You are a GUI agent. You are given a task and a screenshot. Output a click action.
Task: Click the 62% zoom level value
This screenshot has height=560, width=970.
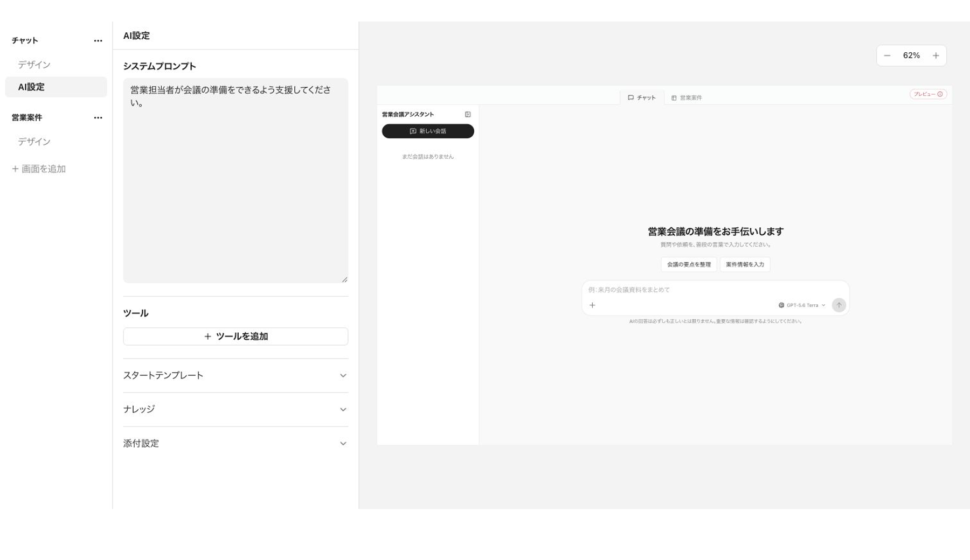coord(911,55)
